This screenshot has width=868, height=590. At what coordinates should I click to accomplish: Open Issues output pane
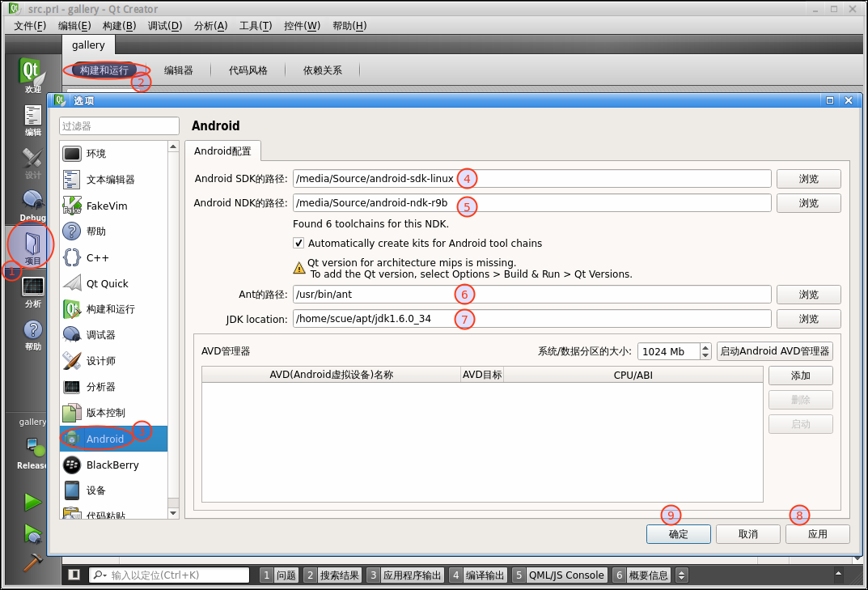[279, 575]
